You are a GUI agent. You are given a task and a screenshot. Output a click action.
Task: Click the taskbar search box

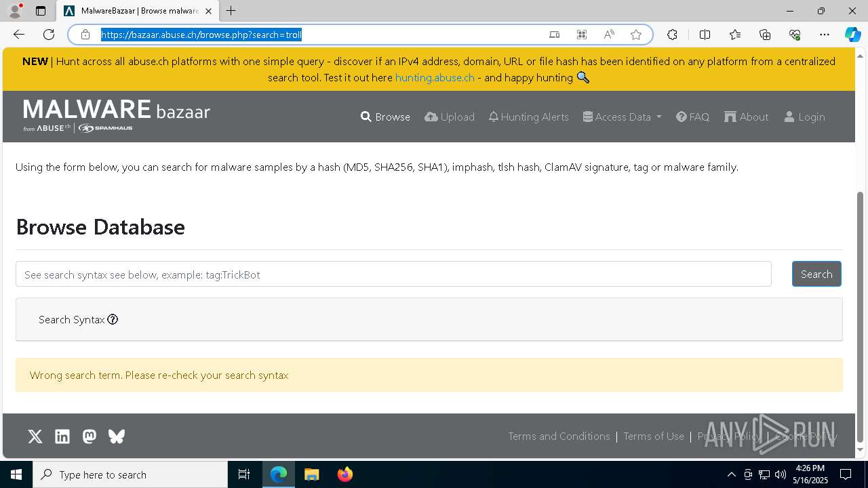click(130, 474)
